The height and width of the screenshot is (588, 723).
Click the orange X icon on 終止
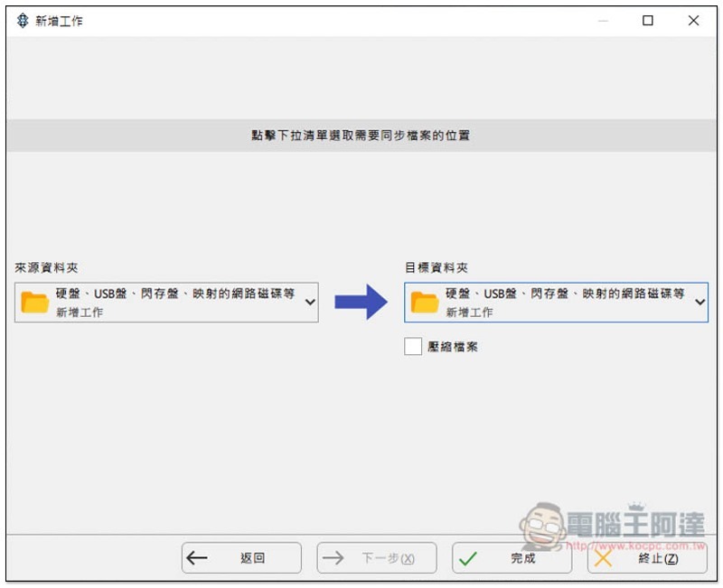tap(603, 558)
